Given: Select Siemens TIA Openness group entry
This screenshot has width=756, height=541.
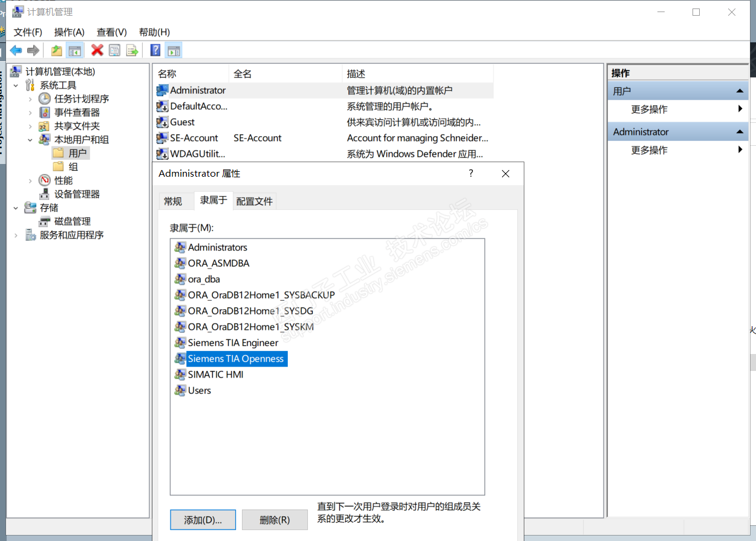Looking at the screenshot, I should pyautogui.click(x=236, y=359).
